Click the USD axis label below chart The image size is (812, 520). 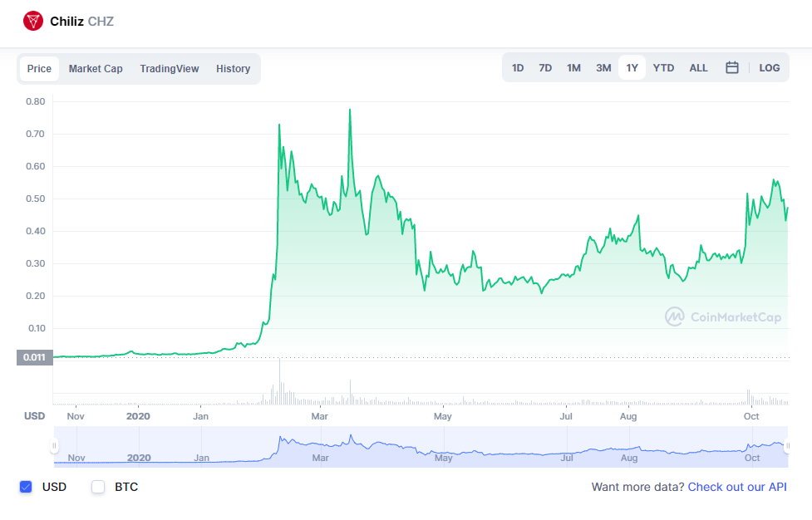(35, 416)
